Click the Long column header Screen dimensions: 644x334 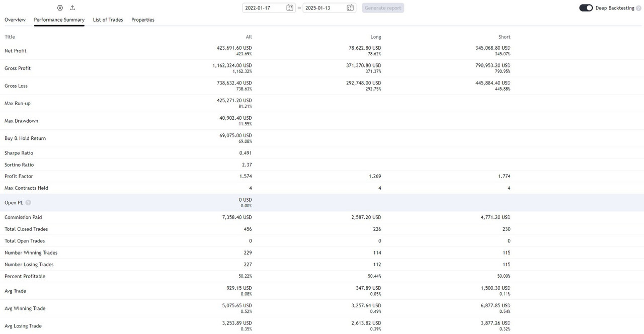click(376, 37)
